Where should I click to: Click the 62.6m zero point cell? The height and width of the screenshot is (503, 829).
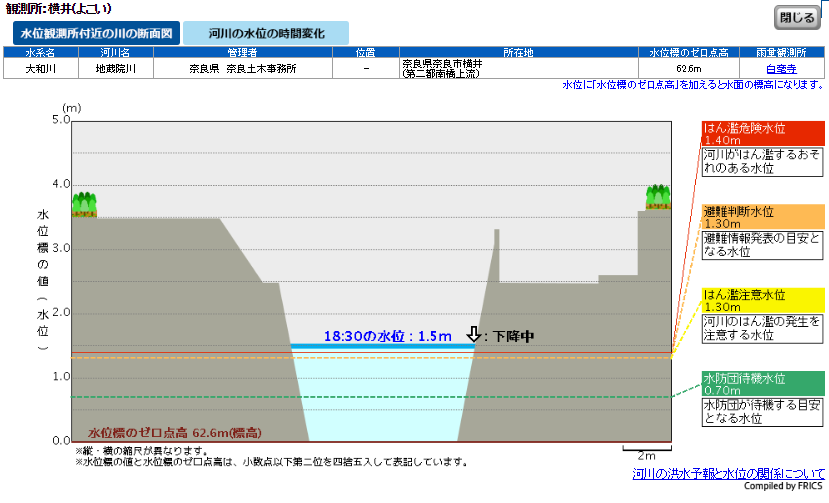point(688,69)
